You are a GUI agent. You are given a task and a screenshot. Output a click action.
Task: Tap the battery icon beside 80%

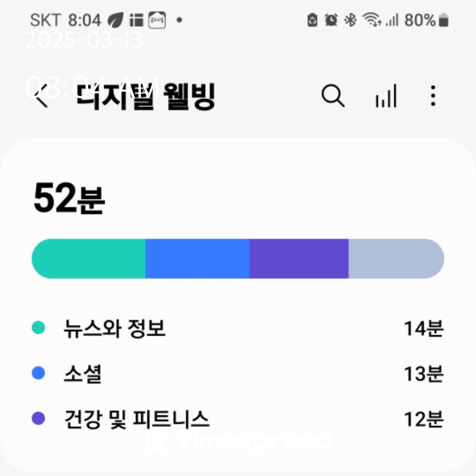tap(444, 20)
